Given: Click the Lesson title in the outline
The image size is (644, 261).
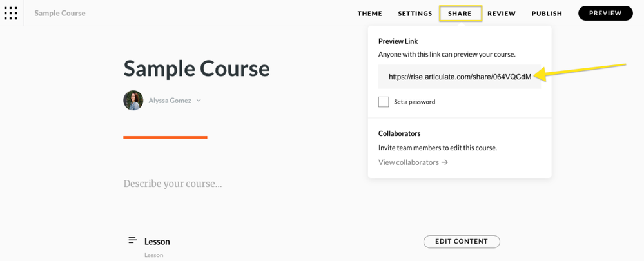Looking at the screenshot, I should pyautogui.click(x=157, y=242).
